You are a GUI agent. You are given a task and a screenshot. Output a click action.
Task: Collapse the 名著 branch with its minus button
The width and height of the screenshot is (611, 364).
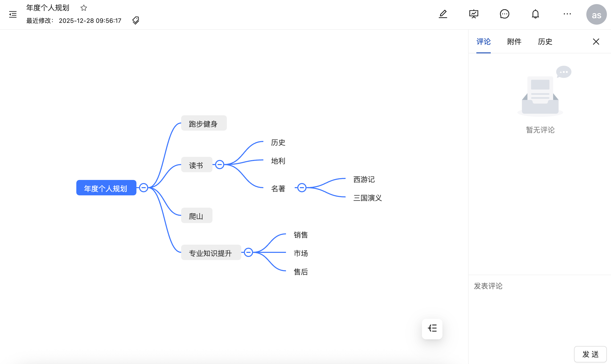click(x=301, y=188)
